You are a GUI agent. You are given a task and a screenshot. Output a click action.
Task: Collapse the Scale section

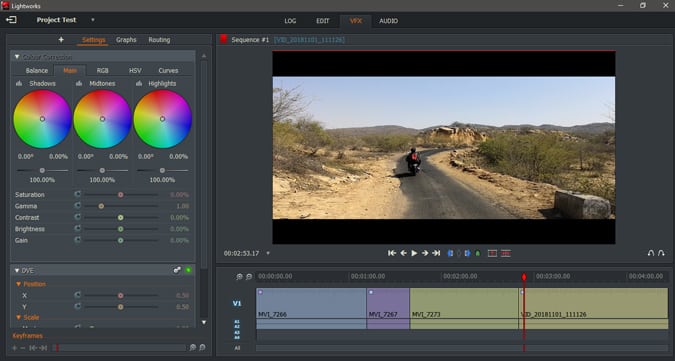coord(19,317)
